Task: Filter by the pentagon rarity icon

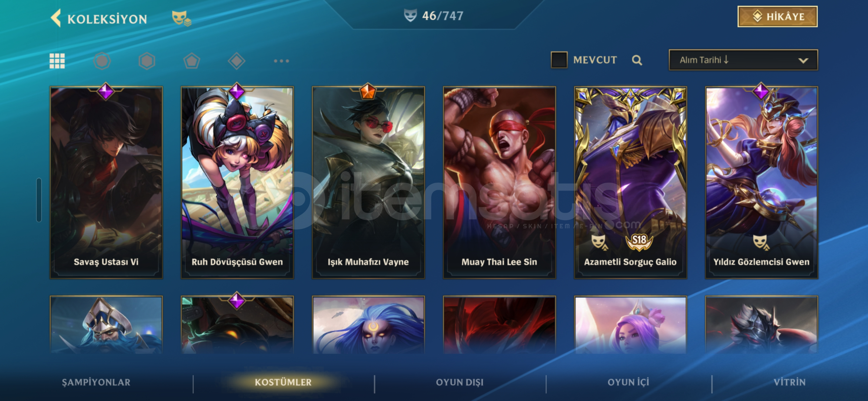Action: [x=192, y=61]
